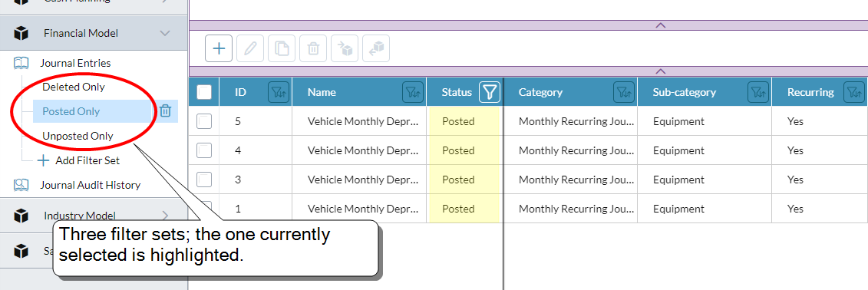Click the plus add-entry toolbar icon

219,48
